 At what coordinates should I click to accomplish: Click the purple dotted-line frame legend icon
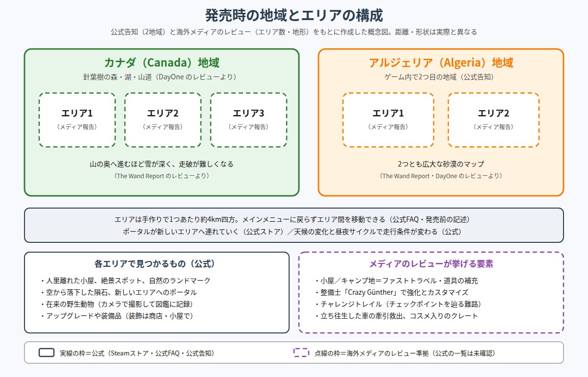coord(301,353)
